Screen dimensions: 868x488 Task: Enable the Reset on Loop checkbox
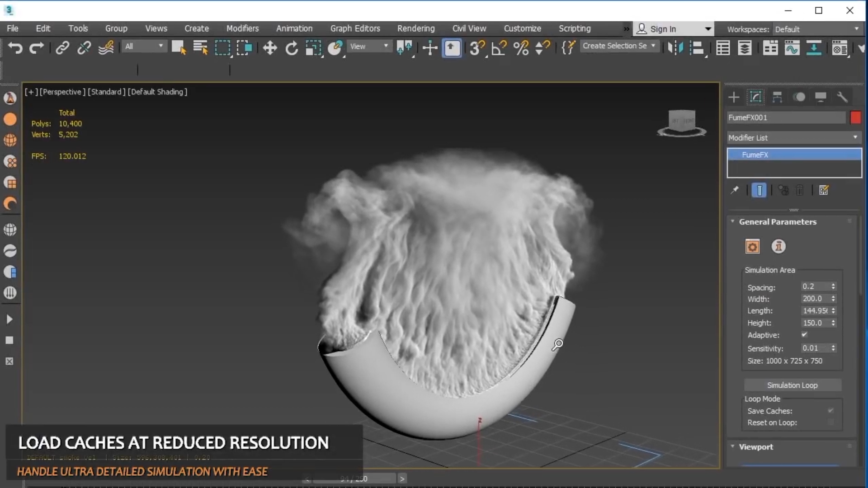coord(830,422)
